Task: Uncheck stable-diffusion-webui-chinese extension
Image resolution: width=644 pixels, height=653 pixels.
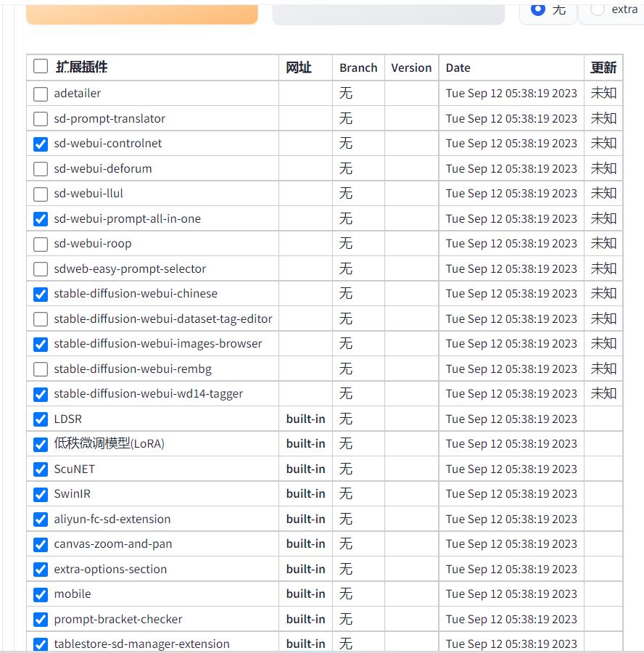Action: click(x=41, y=294)
